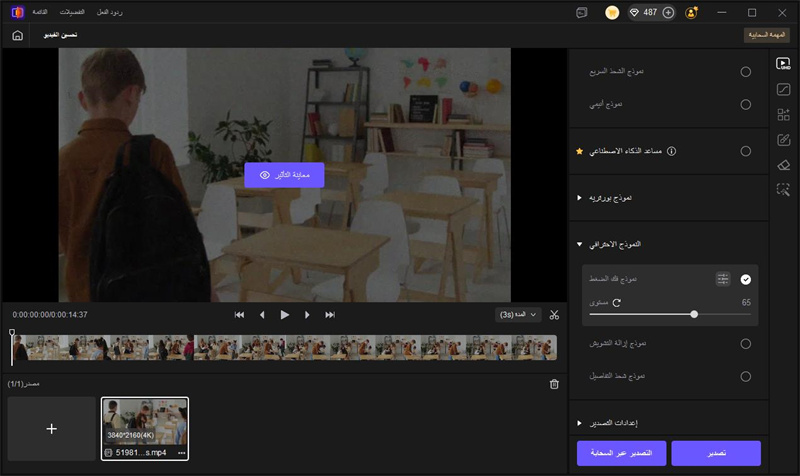Collapse the professional model section

579,245
